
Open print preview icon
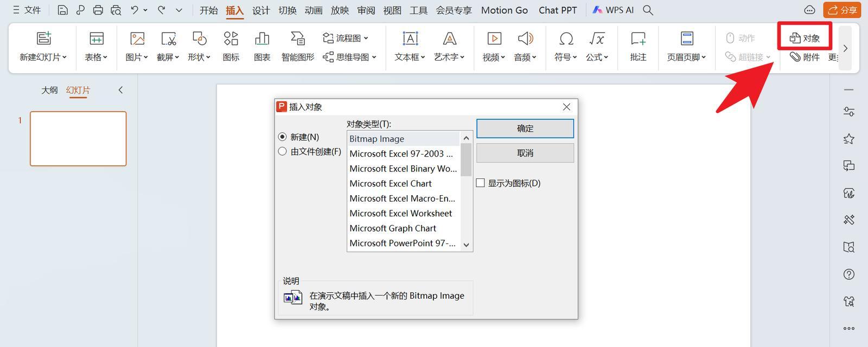[116, 10]
